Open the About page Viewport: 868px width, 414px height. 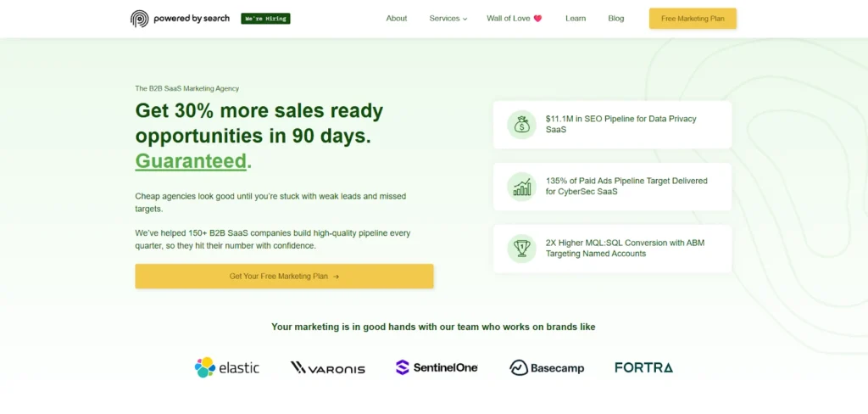tap(397, 19)
